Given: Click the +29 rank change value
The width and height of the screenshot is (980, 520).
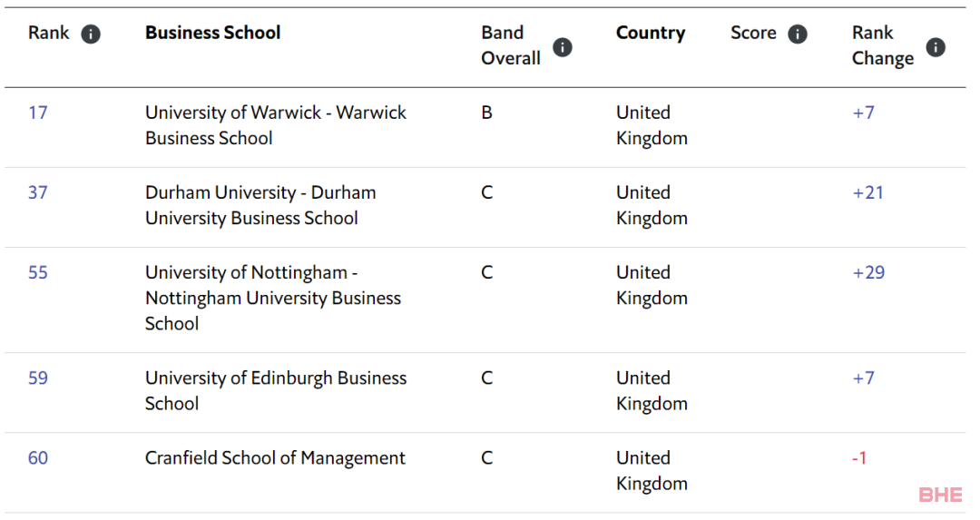Looking at the screenshot, I should coord(868,272).
